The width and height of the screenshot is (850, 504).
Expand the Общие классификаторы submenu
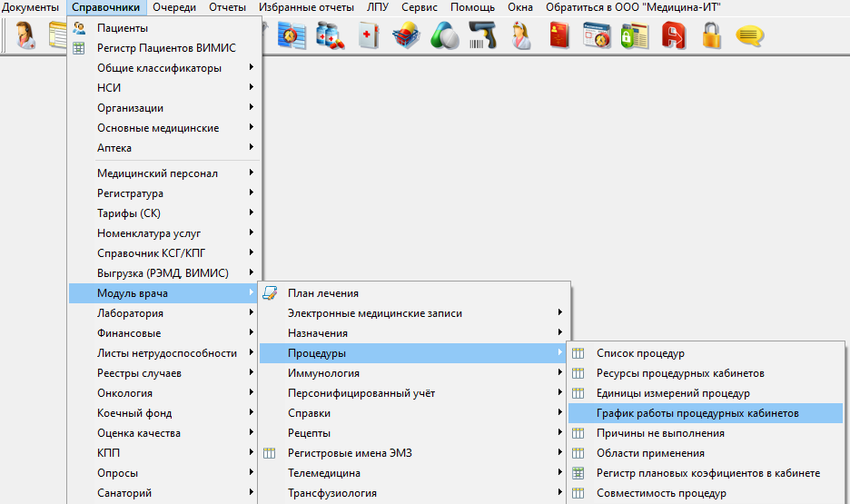tap(159, 68)
